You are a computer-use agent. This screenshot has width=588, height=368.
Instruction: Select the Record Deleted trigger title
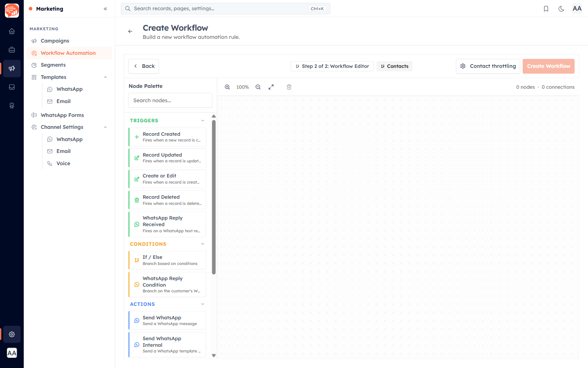[161, 197]
